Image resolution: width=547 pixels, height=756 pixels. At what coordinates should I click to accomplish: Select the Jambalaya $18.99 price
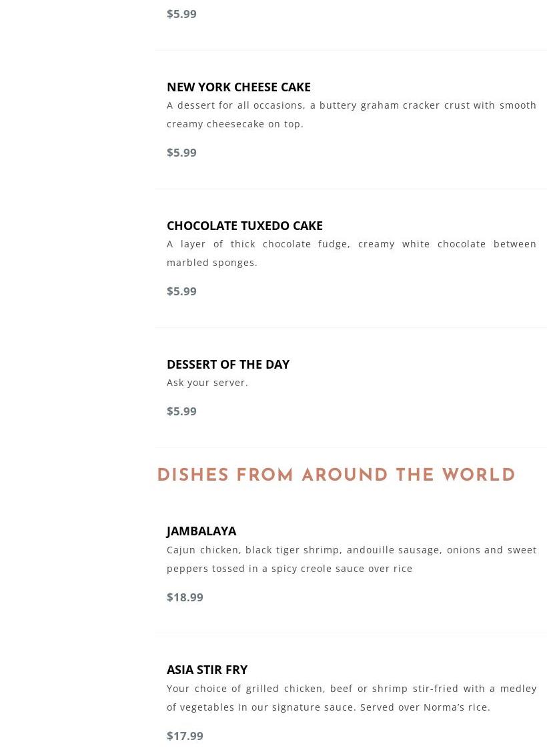[185, 597]
